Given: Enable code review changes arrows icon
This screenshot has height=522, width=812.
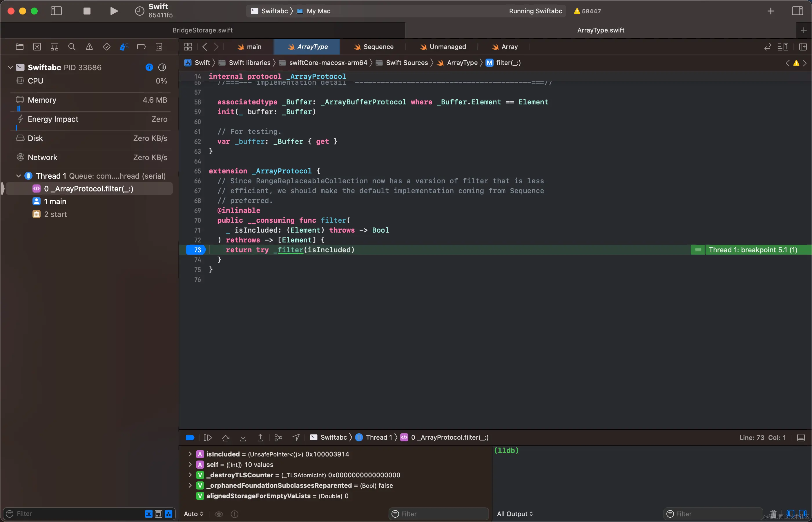Looking at the screenshot, I should click(768, 47).
